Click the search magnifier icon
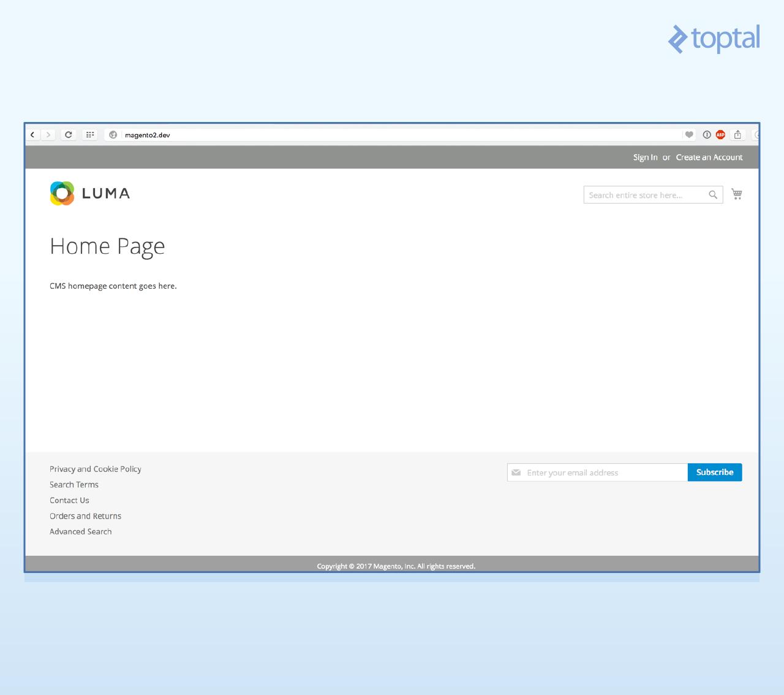This screenshot has width=784, height=695. [x=712, y=194]
